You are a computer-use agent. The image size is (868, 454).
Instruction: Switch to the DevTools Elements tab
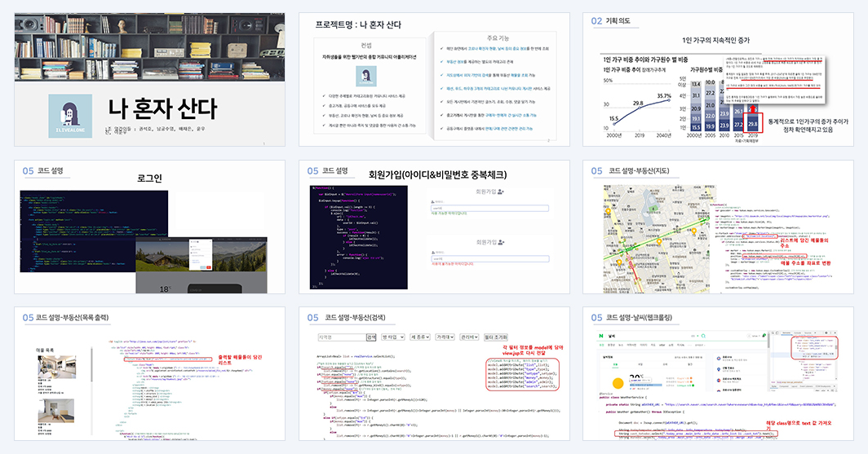tap(786, 333)
